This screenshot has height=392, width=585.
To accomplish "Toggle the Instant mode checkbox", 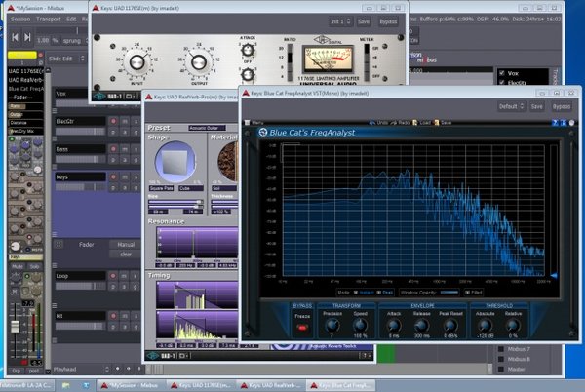I will tap(356, 293).
